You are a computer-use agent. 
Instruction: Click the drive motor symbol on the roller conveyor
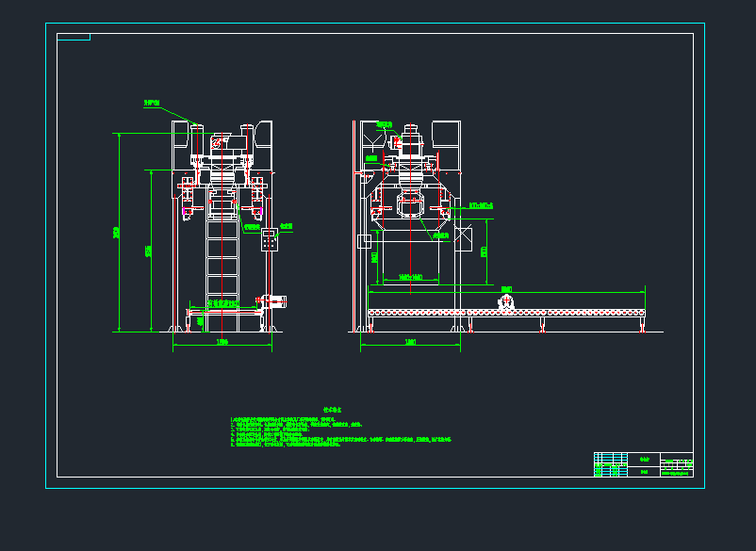tap(507, 301)
